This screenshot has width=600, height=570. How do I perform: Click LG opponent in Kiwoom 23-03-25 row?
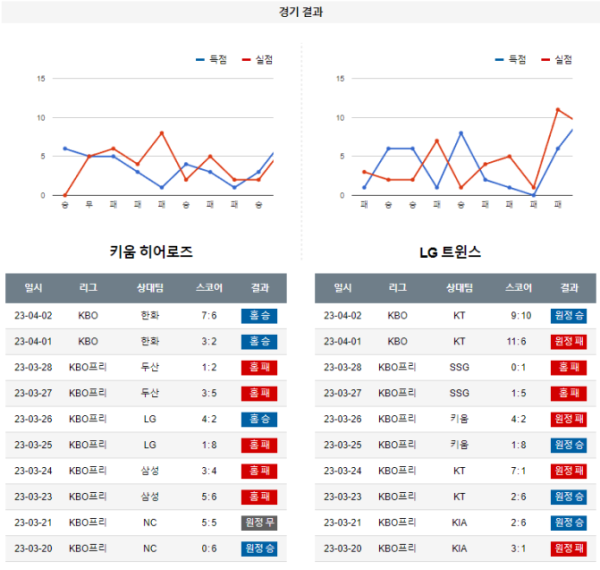tap(150, 445)
